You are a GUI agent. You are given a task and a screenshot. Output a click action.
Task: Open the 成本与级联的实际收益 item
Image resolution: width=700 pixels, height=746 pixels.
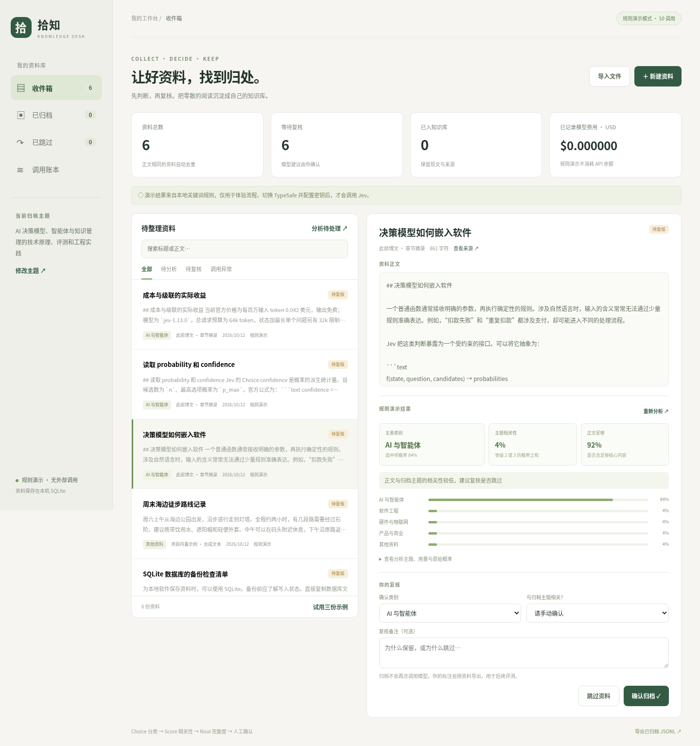pyautogui.click(x=245, y=314)
